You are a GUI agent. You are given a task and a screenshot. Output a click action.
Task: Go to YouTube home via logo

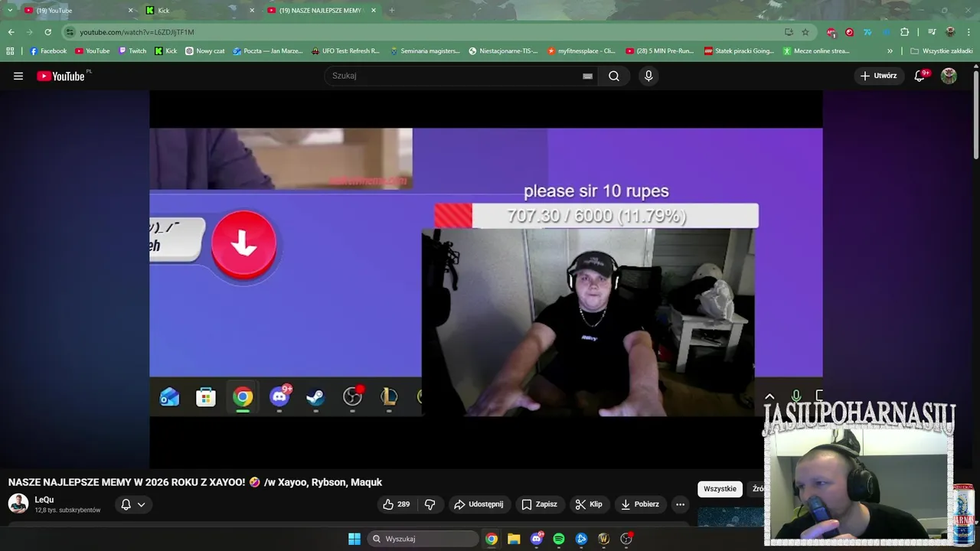60,76
